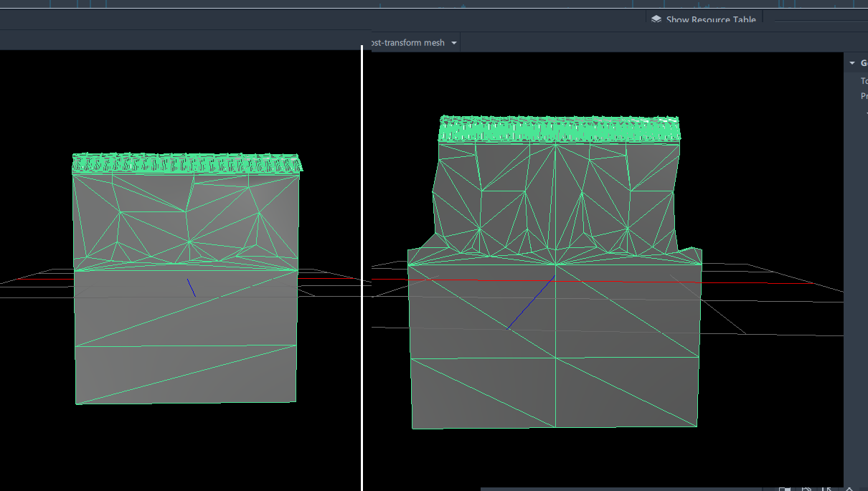Click the arrow next to post-transform mesh
Viewport: 868px width, 491px height.
click(454, 43)
